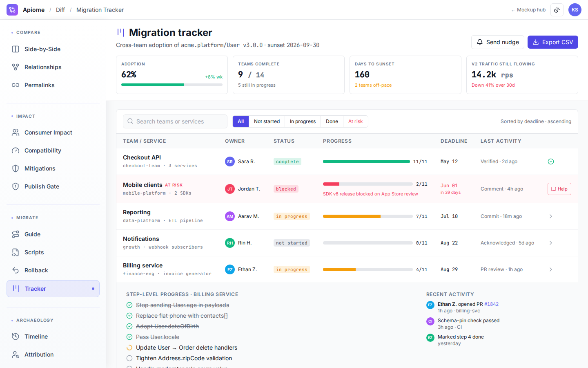Expand the Notifications row chevron

pyautogui.click(x=551, y=243)
